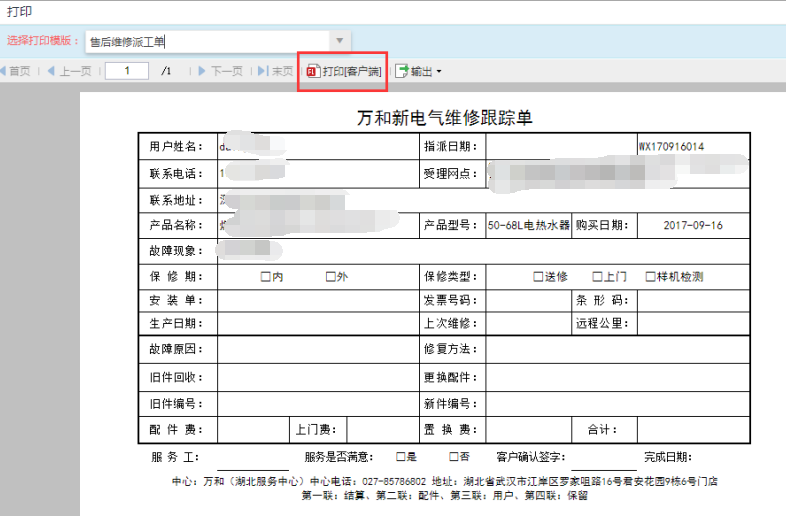
Task: Click the 万和新电气维修跟踪单 title
Action: click(445, 118)
